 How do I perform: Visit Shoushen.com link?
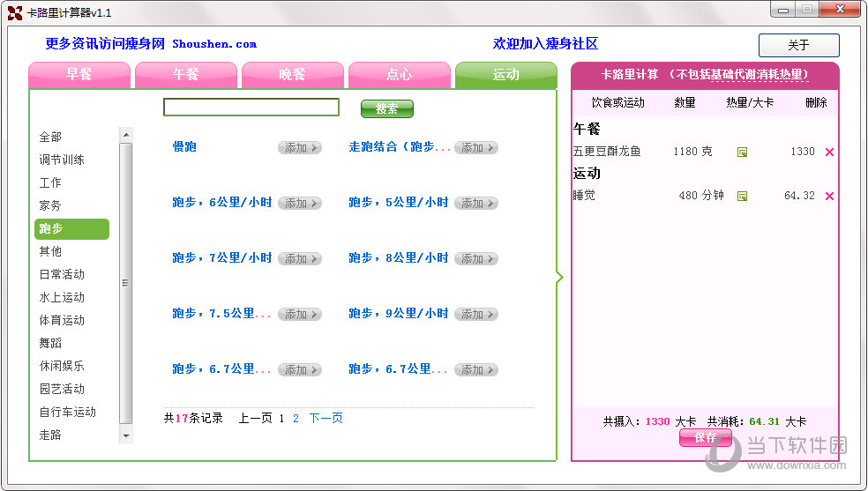click(214, 44)
